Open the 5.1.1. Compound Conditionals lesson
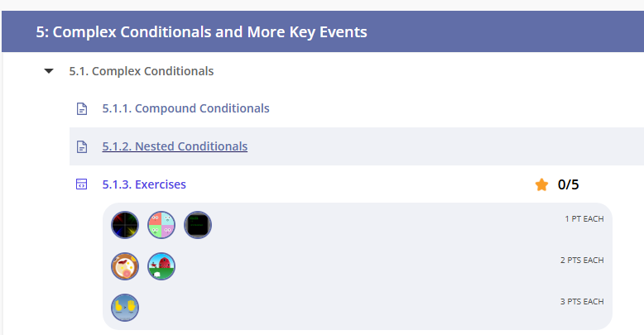The width and height of the screenshot is (644, 335). point(185,108)
